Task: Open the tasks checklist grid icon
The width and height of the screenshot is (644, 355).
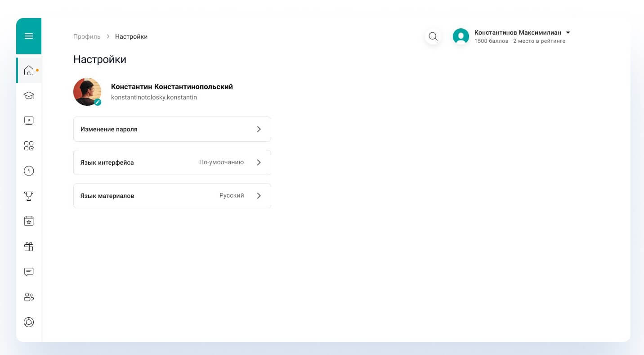Action: click(29, 146)
